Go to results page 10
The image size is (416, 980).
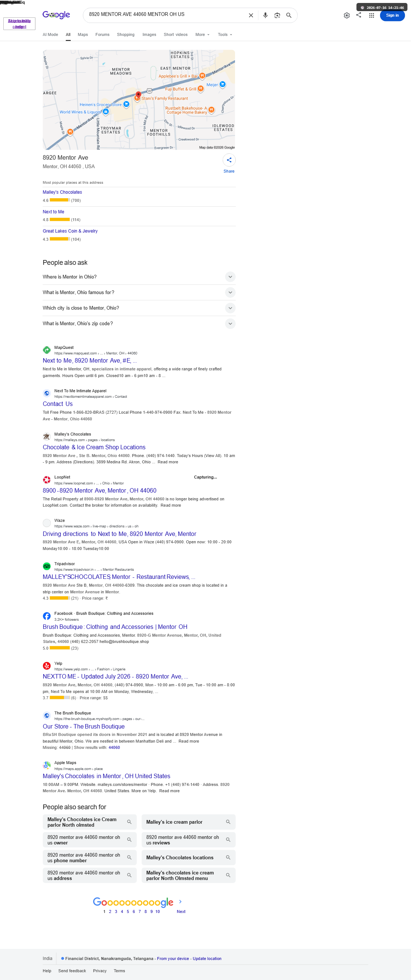(x=157, y=911)
